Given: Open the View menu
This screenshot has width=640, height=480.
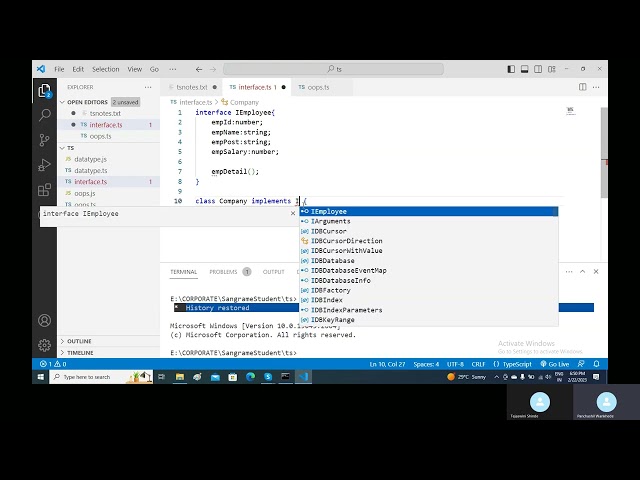Looking at the screenshot, I should [134, 69].
